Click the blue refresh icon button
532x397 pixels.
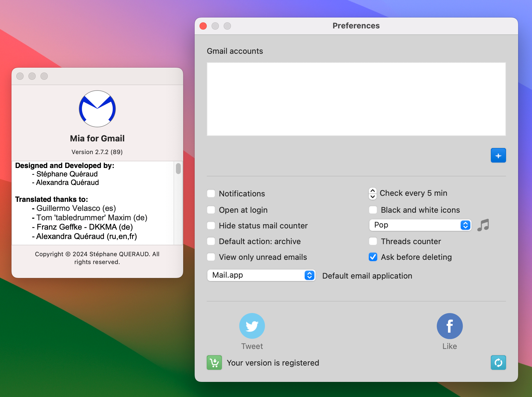point(498,363)
